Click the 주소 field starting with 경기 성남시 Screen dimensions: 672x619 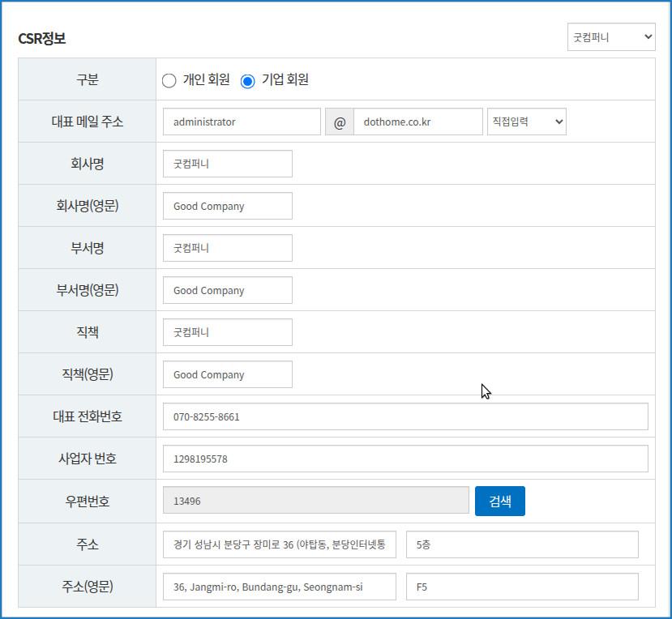[x=280, y=544]
